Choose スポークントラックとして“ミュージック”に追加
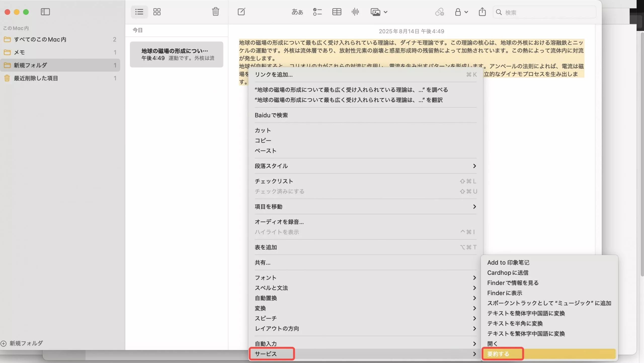Viewport: 644px width, 363px height. point(549,303)
